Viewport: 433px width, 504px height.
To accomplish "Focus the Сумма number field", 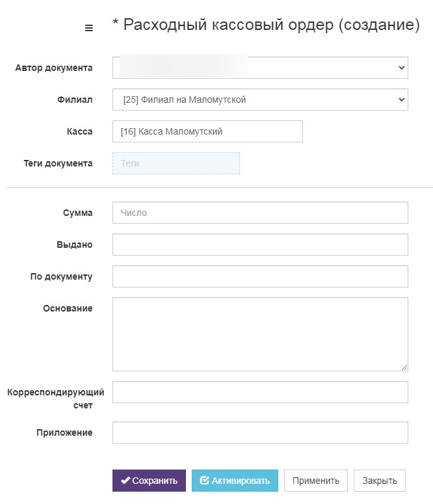I will (x=260, y=213).
